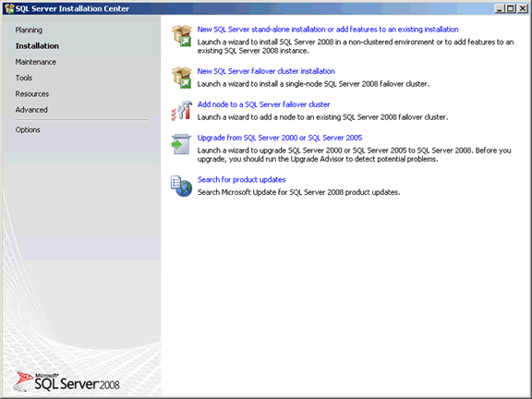Go to the Maintenance section

[36, 62]
